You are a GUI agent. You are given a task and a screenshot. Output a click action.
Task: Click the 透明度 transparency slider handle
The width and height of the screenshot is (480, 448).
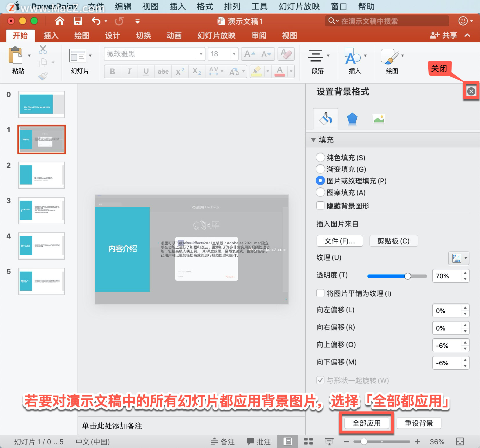point(408,276)
